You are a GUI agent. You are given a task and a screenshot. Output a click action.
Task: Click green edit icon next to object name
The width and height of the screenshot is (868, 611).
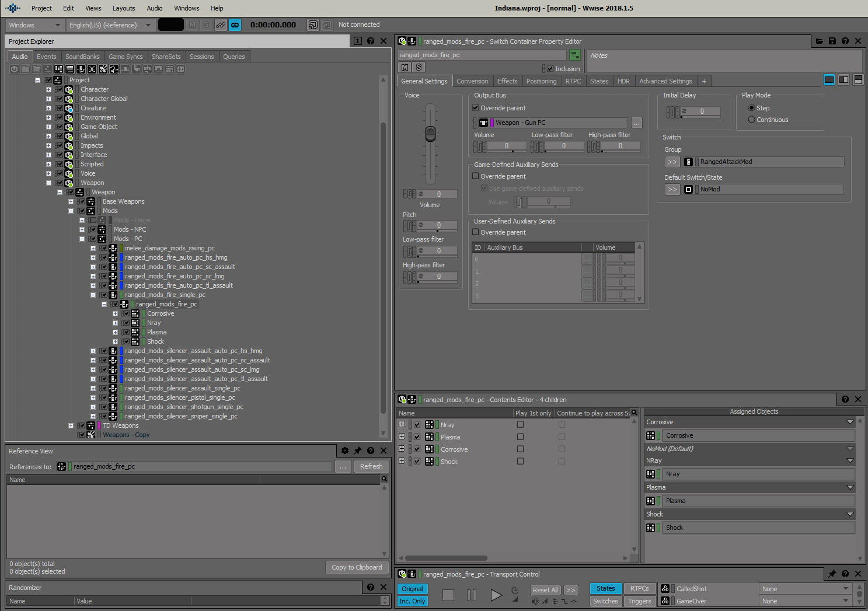coord(575,55)
